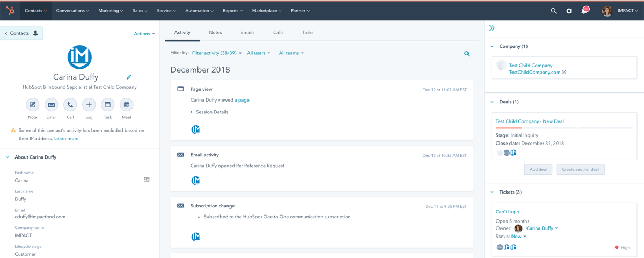Collapse the Deals (1) section
The image size is (644, 258).
pos(492,102)
